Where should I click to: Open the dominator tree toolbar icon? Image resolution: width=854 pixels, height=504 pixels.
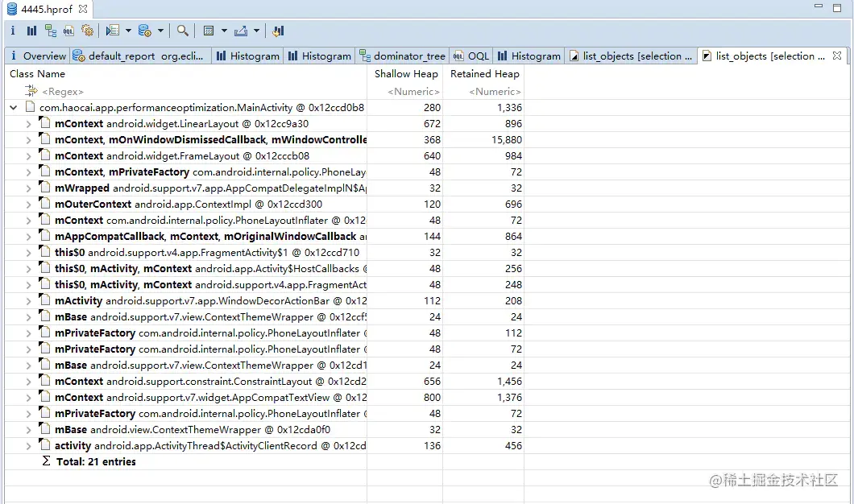tap(51, 31)
